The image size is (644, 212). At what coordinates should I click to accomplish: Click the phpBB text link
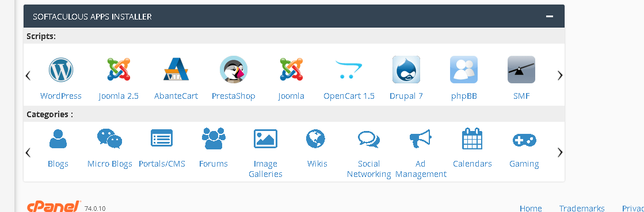coord(464,96)
